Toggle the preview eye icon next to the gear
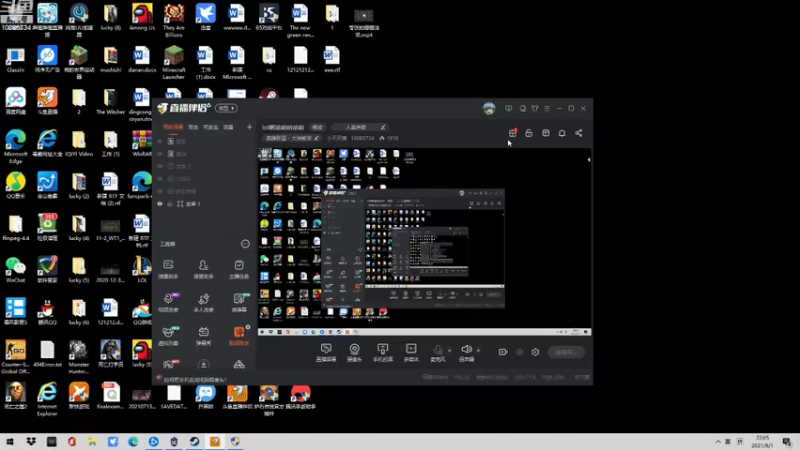Image resolution: width=800 pixels, height=450 pixels. pos(519,352)
